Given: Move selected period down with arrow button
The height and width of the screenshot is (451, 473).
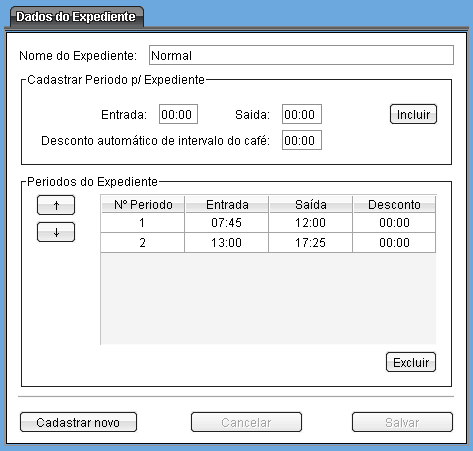Looking at the screenshot, I should point(56,232).
